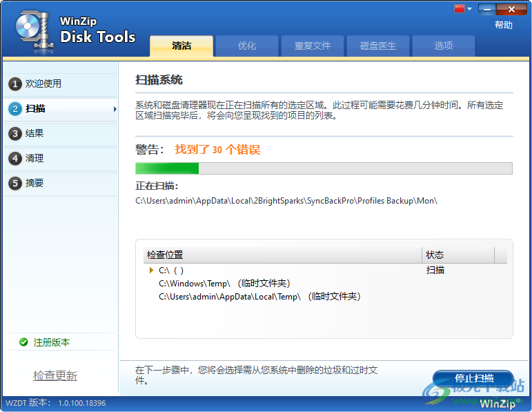
Task: Select the 扫描 step in sidebar
Action: point(61,109)
